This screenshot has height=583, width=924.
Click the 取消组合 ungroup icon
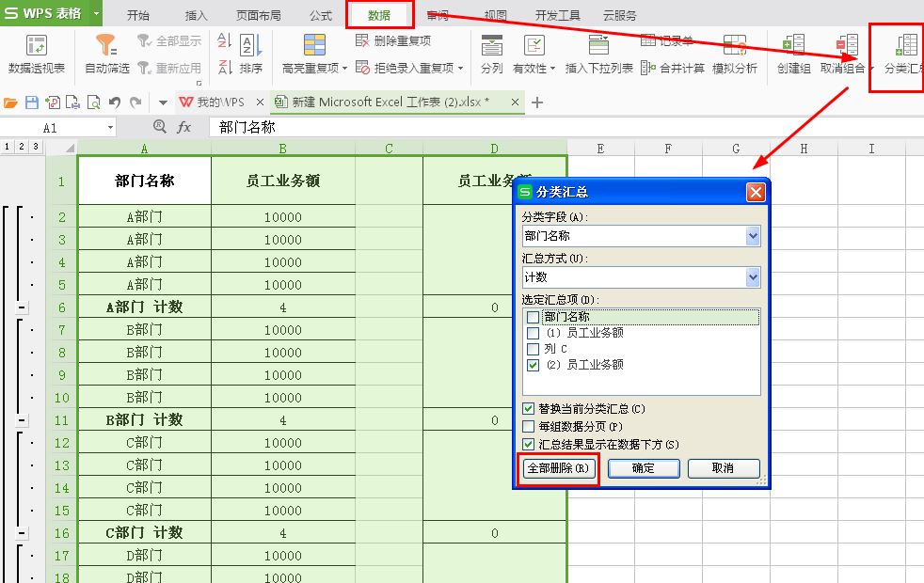848,45
